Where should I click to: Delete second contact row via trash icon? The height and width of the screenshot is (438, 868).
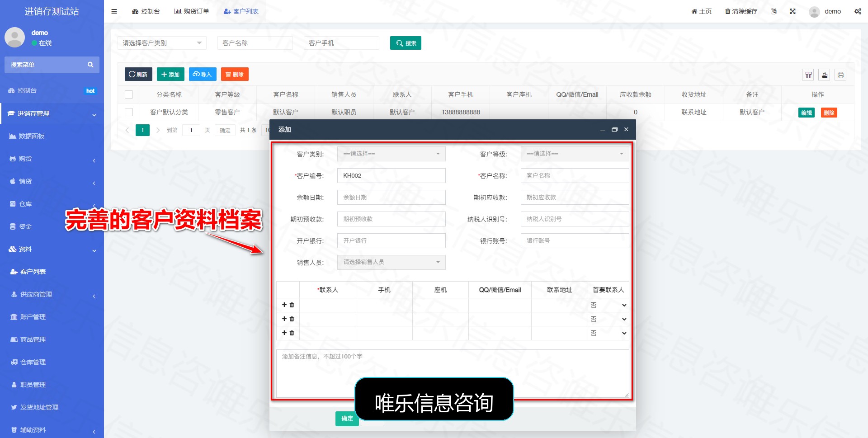coord(292,319)
